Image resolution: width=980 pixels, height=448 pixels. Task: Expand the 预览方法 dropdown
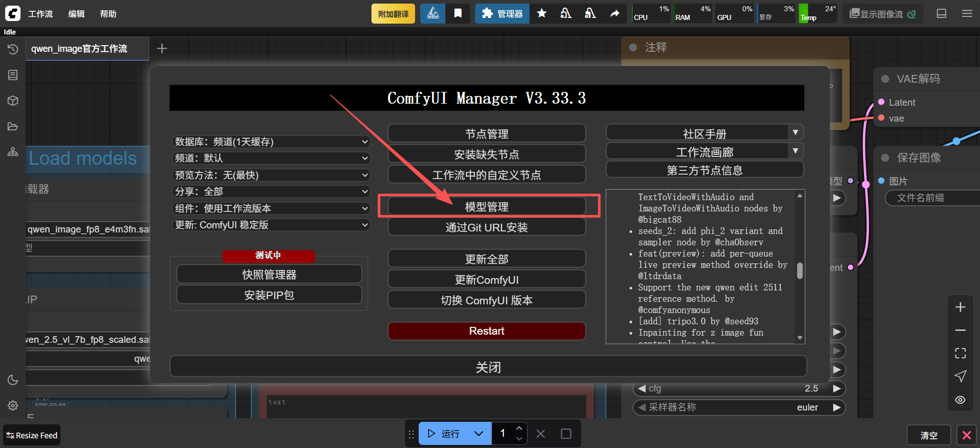tap(271, 175)
